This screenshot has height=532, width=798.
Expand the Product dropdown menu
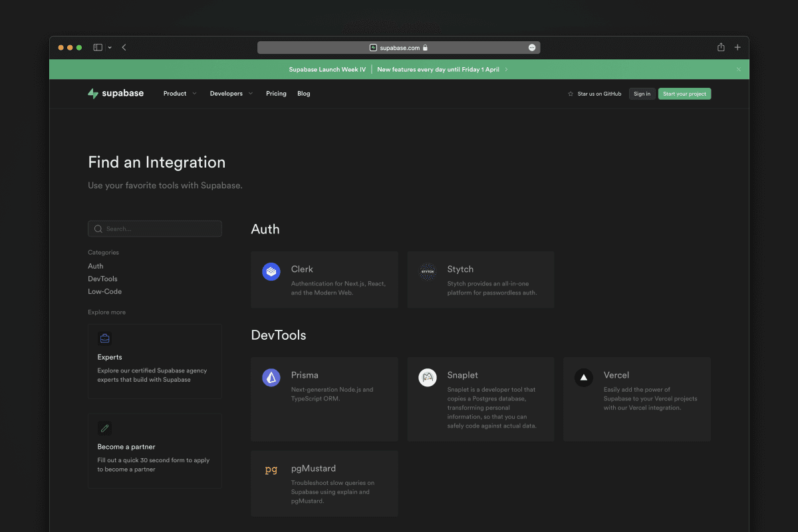[x=180, y=94]
